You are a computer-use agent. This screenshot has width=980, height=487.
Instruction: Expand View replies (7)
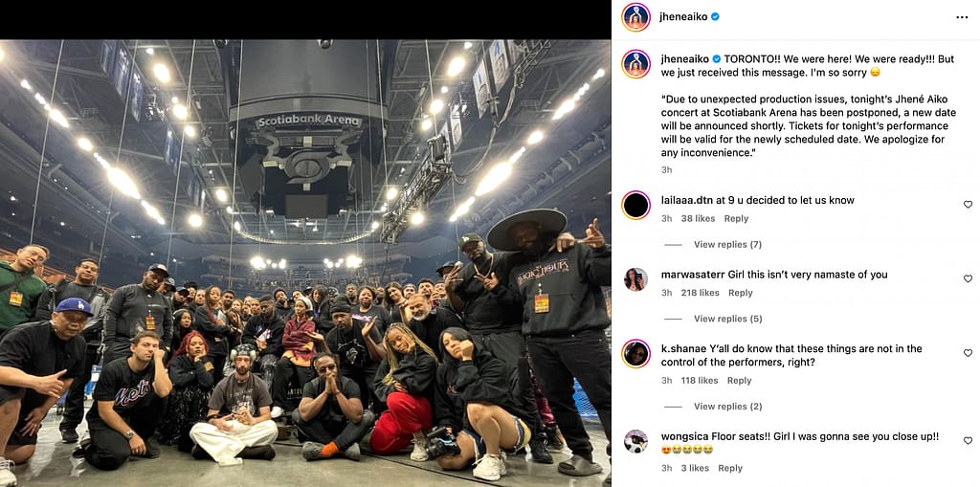[727, 244]
